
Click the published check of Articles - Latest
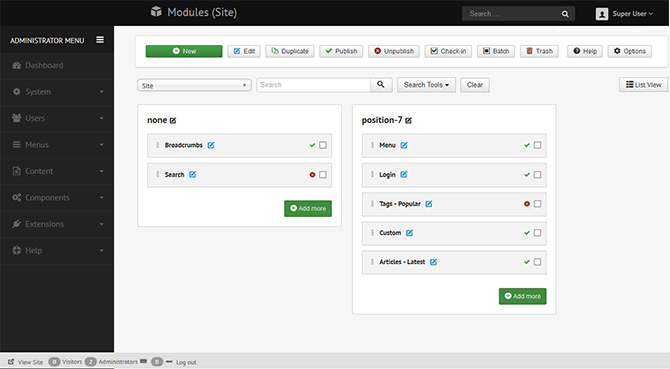pos(527,262)
